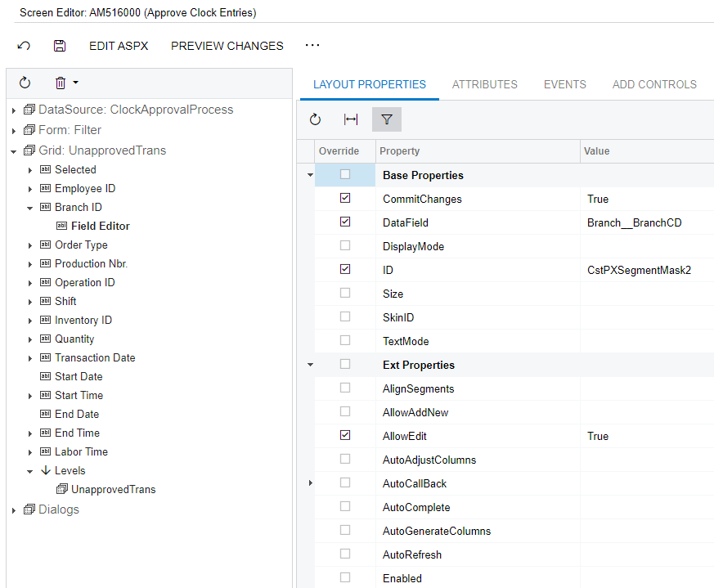Collapse the Branch ID node
Screen dimensions: 714x588
pyautogui.click(x=30, y=209)
